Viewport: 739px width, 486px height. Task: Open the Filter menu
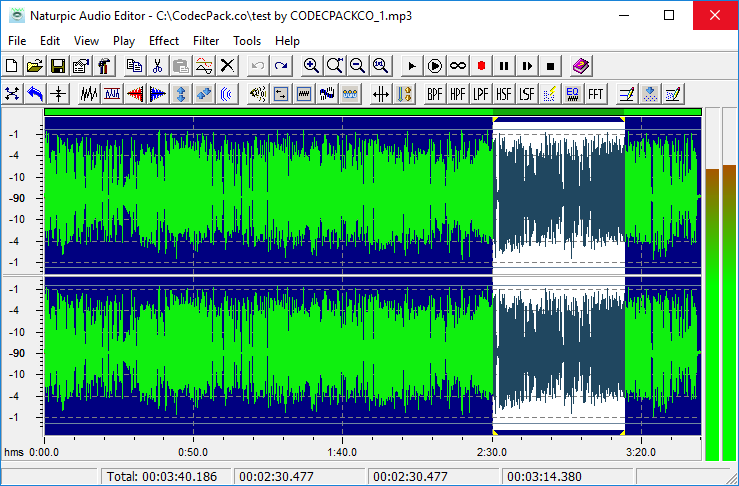tap(206, 41)
